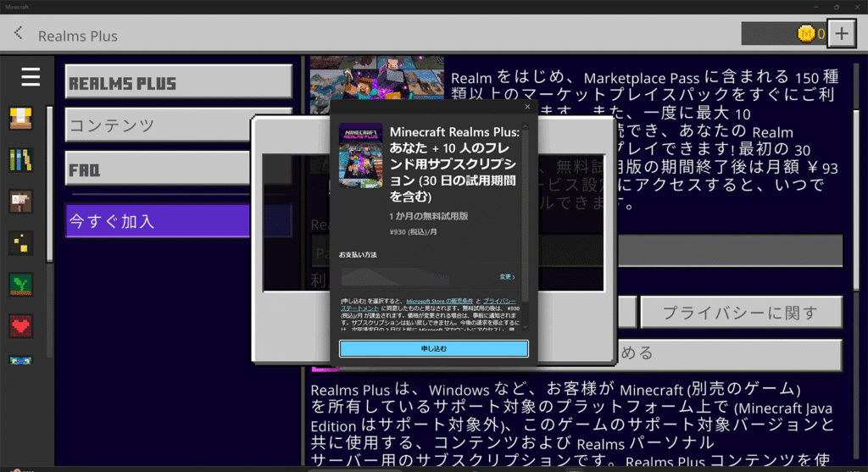The width and height of the screenshot is (868, 472).
Task: Click the Minecoin balance showing 0
Action: (821, 34)
